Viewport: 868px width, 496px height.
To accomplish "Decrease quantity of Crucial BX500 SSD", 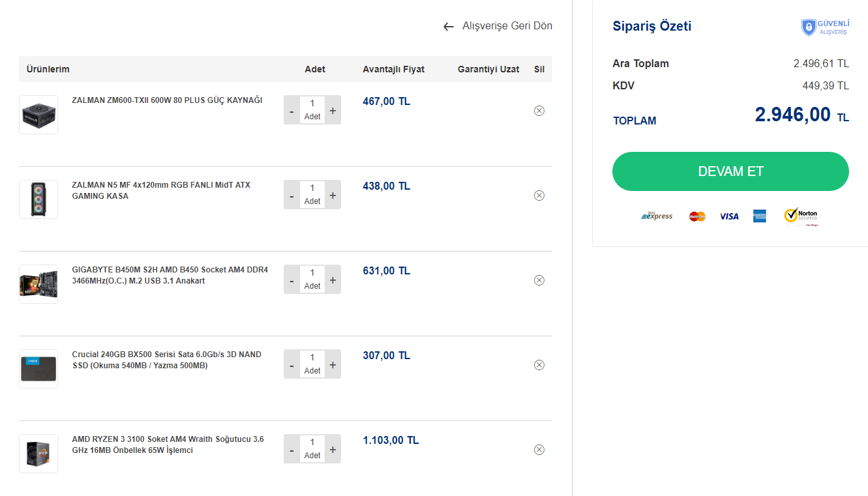I will pyautogui.click(x=292, y=365).
